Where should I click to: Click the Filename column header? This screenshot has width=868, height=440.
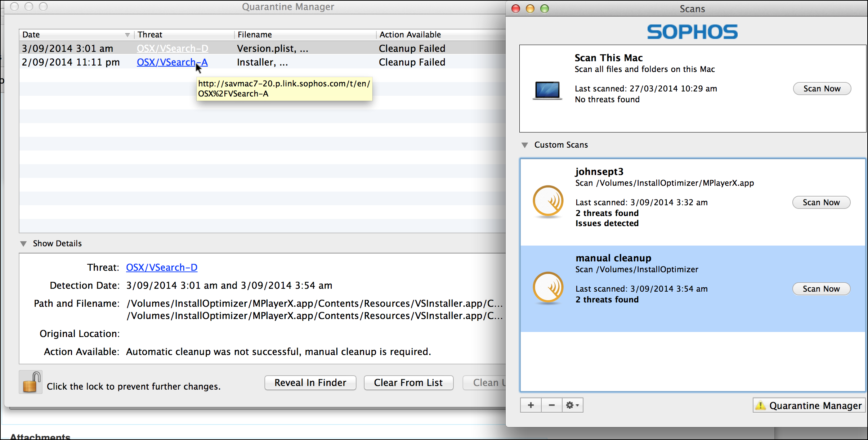(x=305, y=35)
